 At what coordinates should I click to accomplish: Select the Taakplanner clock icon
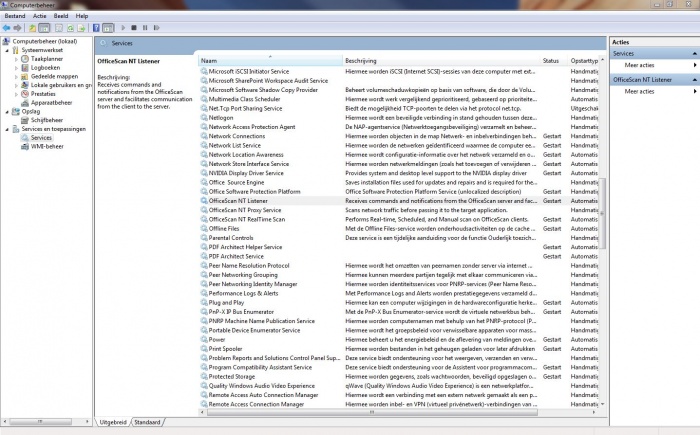click(25, 59)
